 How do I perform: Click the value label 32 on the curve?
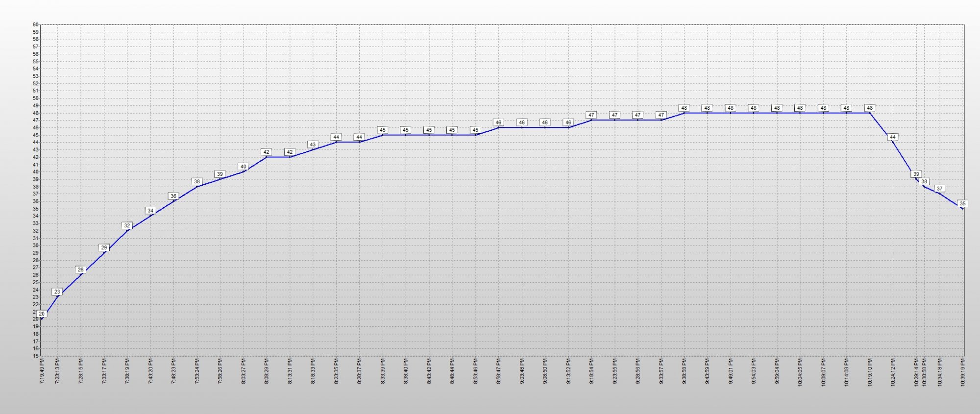click(x=127, y=225)
